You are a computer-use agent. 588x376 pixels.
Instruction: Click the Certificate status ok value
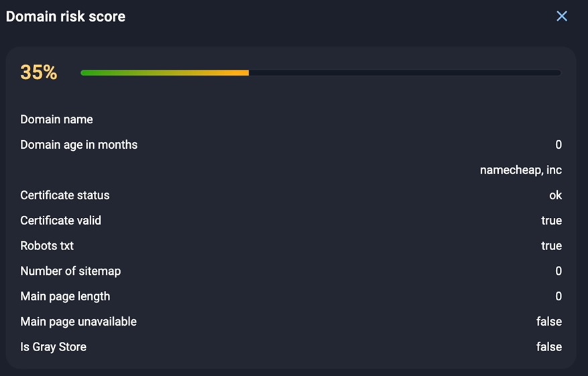555,195
